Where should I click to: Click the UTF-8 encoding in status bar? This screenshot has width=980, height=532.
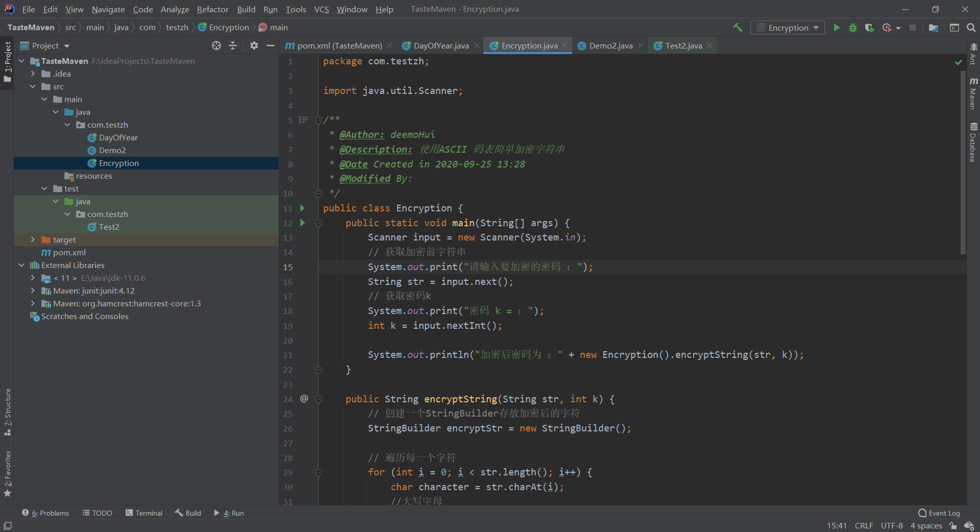892,525
